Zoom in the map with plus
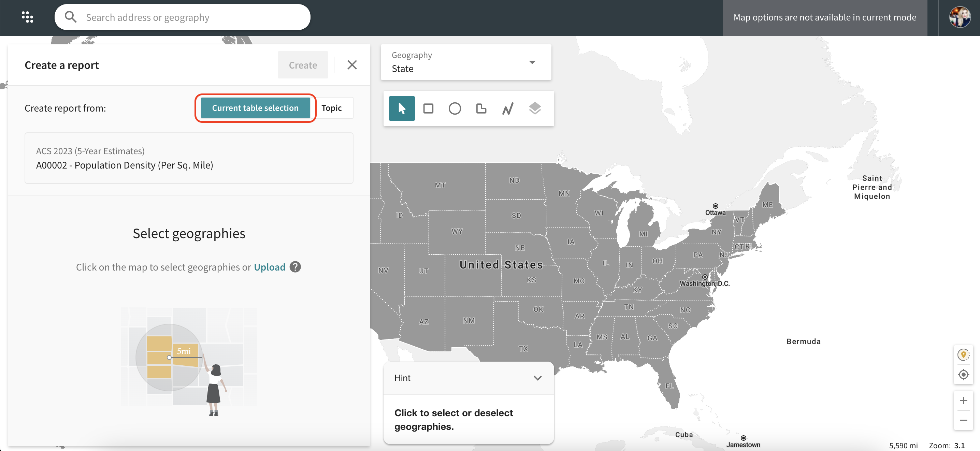 (x=963, y=401)
